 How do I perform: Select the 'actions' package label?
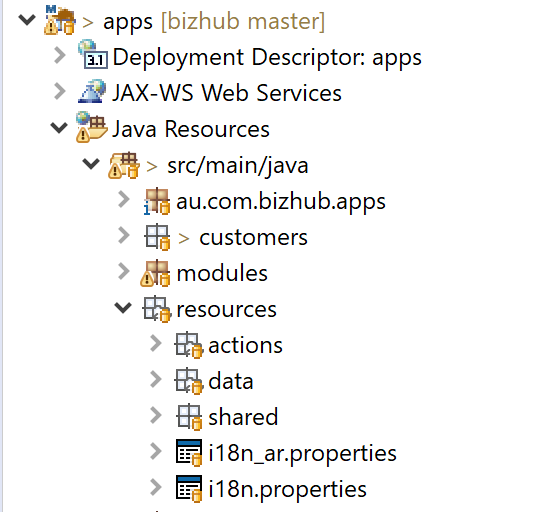245,346
